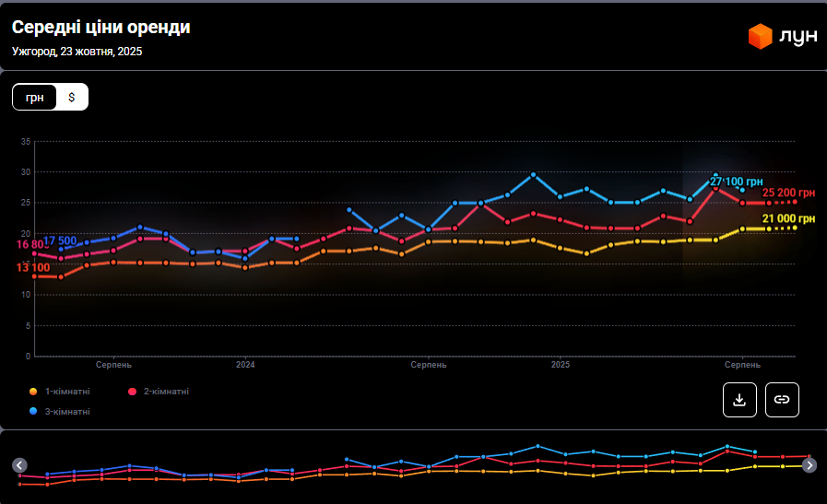Click the orange ЛУН cube logo
The image size is (827, 504).
(x=760, y=37)
